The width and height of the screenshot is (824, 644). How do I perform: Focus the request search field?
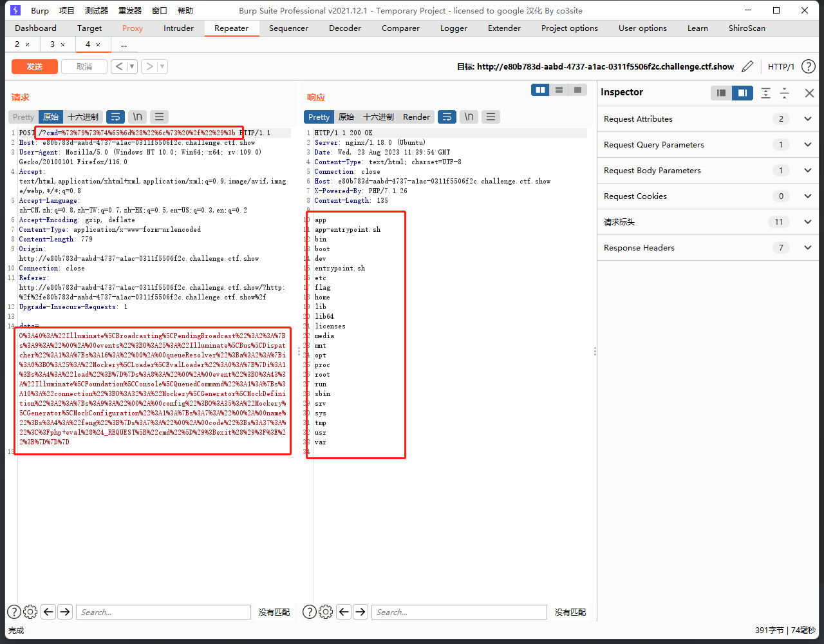coord(164,612)
